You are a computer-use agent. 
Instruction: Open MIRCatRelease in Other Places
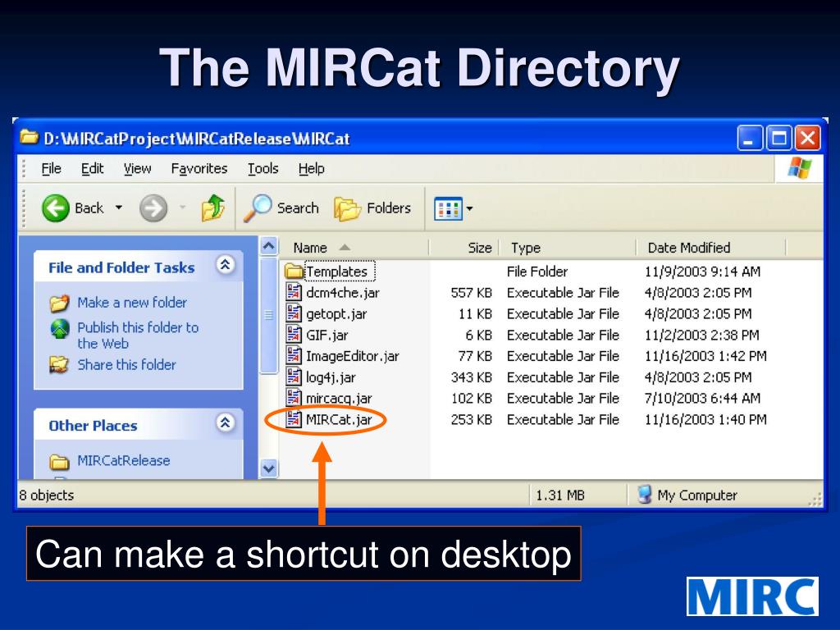click(123, 461)
